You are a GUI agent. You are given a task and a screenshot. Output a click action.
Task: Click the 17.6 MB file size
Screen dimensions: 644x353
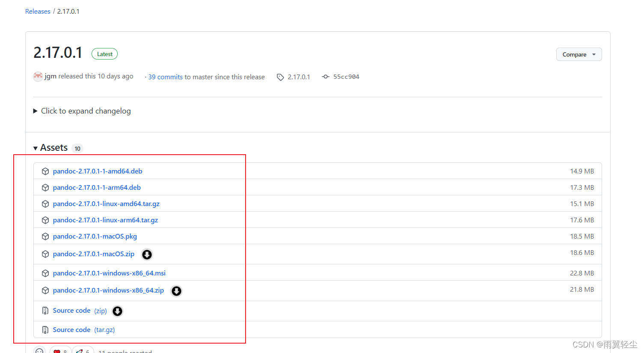tap(582, 220)
